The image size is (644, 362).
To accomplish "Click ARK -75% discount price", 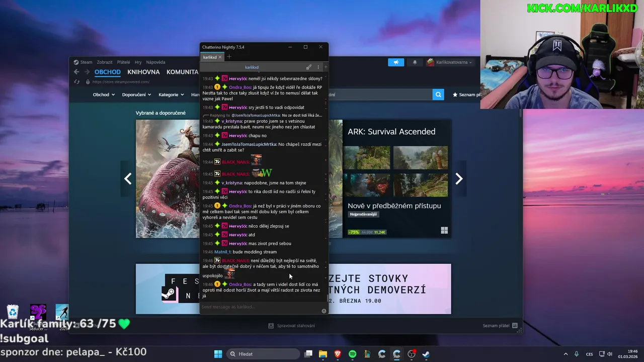I will pyautogui.click(x=367, y=232).
